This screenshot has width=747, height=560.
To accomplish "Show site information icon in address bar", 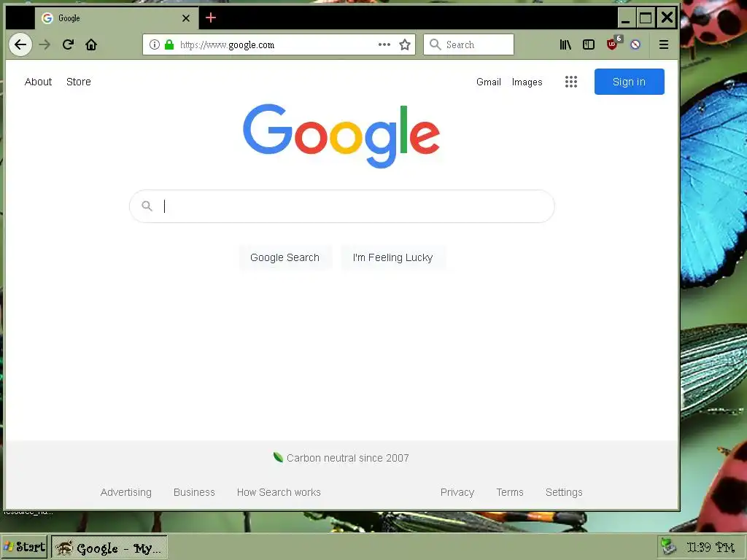I will tap(155, 44).
